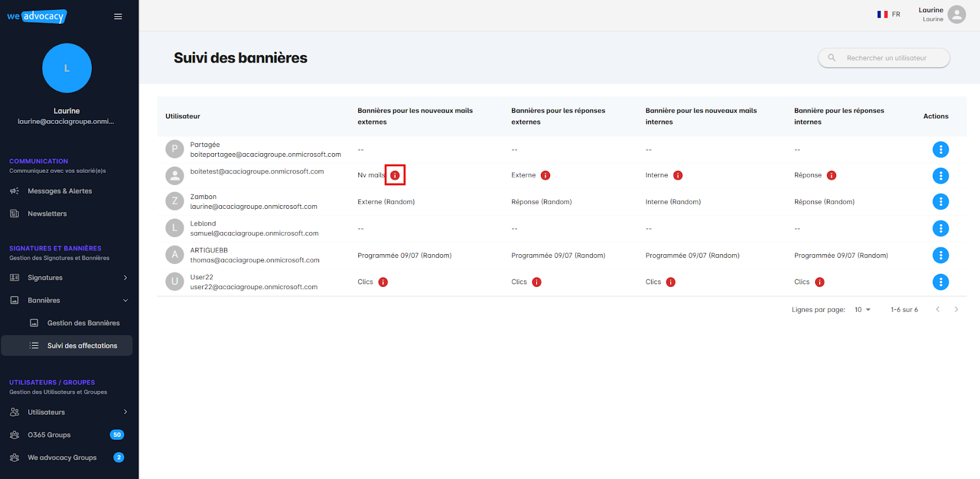This screenshot has height=479, width=980.
Task: Click the French flag language icon
Action: pyautogui.click(x=883, y=14)
